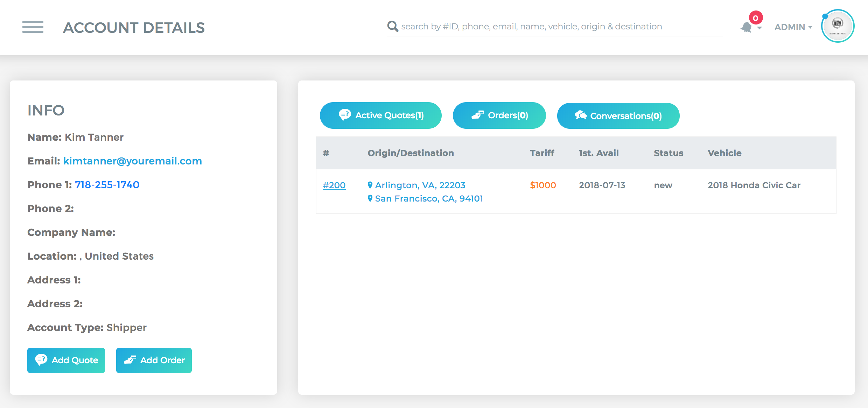The height and width of the screenshot is (408, 868).
Task: Open the notifications bell
Action: (746, 27)
